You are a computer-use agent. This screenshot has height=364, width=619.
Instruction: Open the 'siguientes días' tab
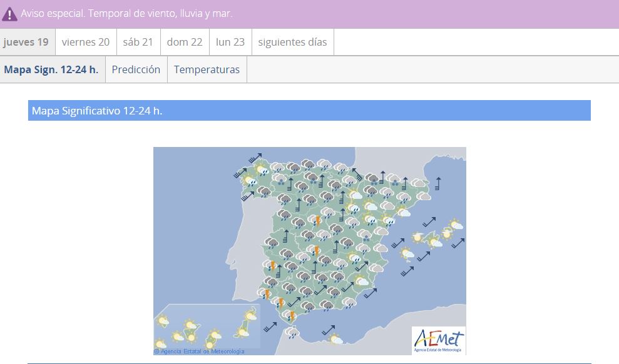coord(292,43)
